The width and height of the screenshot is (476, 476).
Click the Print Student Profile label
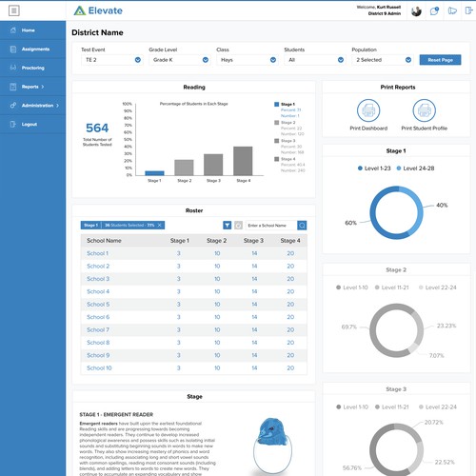click(425, 129)
